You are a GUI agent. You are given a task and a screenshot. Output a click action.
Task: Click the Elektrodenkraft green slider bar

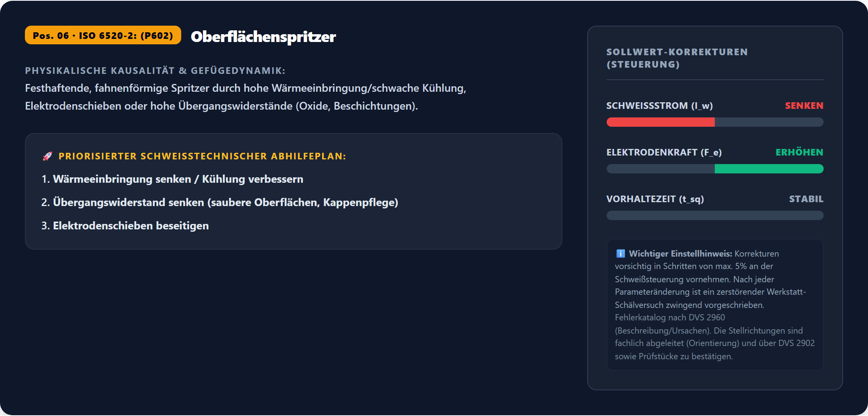(x=715, y=169)
